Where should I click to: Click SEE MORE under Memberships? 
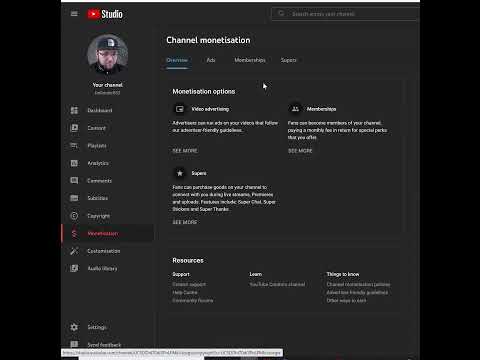pyautogui.click(x=300, y=151)
